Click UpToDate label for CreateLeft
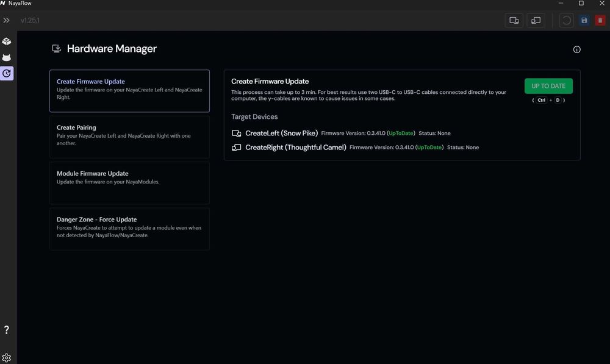The height and width of the screenshot is (364, 610). (401, 133)
